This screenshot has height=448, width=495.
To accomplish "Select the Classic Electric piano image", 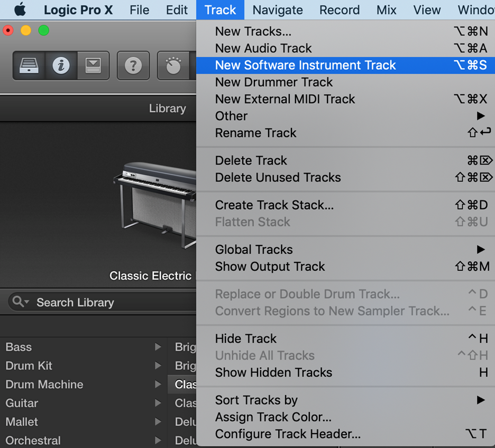I will 155,205.
